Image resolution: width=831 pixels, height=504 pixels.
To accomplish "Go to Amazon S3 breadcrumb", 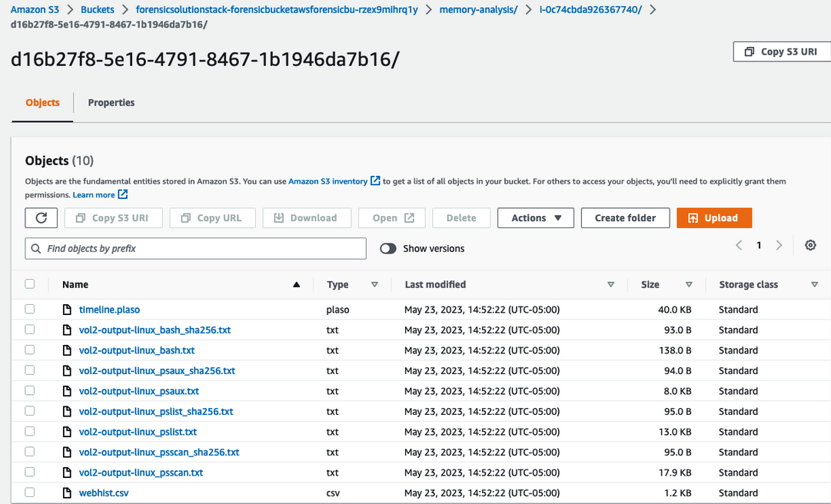I will [35, 9].
